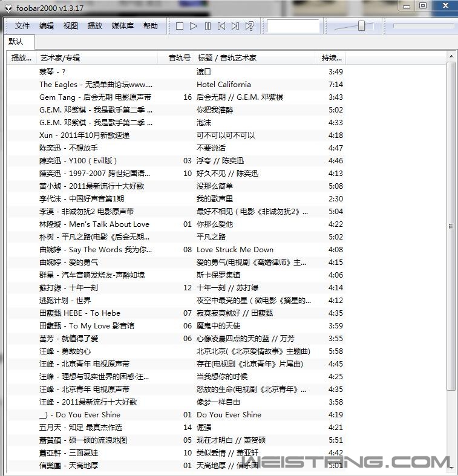458x476 pixels.
Task: Click the duration 2:30 cell
Action: (x=336, y=199)
